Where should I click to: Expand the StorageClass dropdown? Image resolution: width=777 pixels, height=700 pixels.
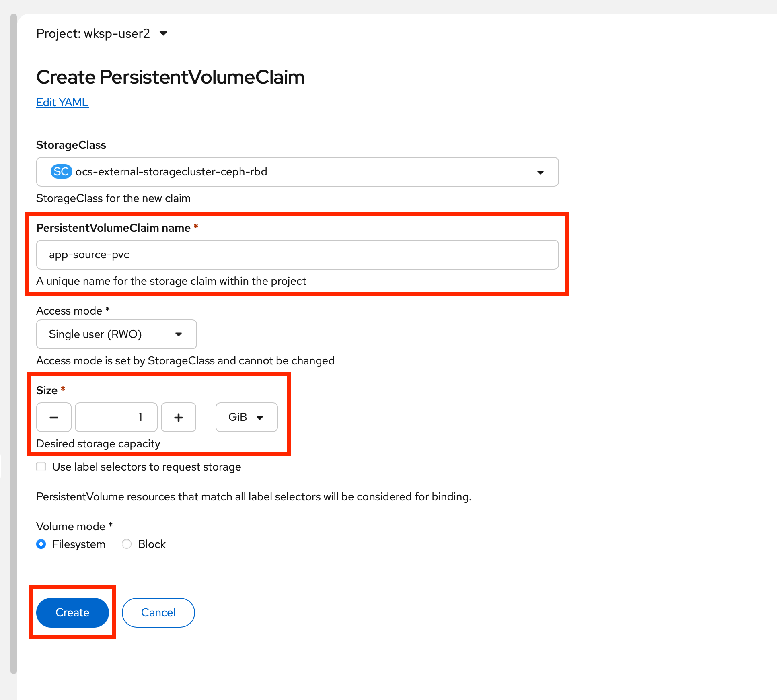(x=297, y=172)
